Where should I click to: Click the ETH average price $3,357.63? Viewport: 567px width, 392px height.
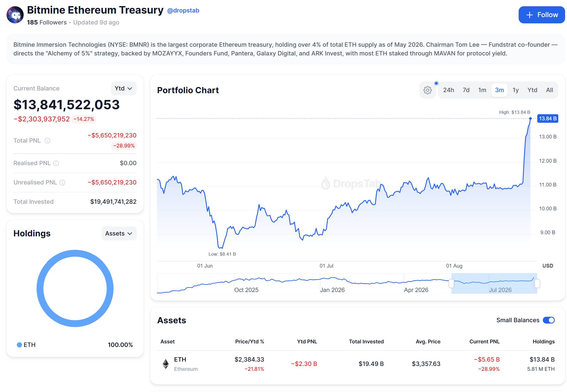(x=426, y=364)
